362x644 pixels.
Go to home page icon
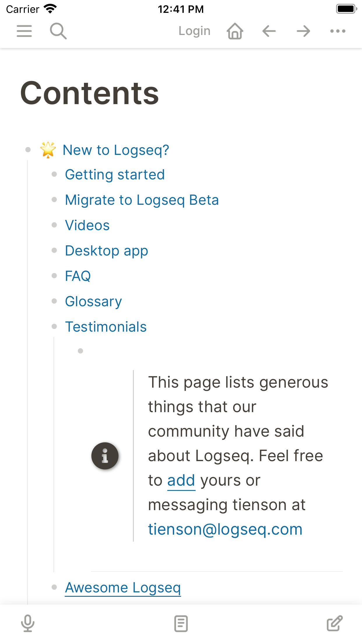tap(235, 31)
